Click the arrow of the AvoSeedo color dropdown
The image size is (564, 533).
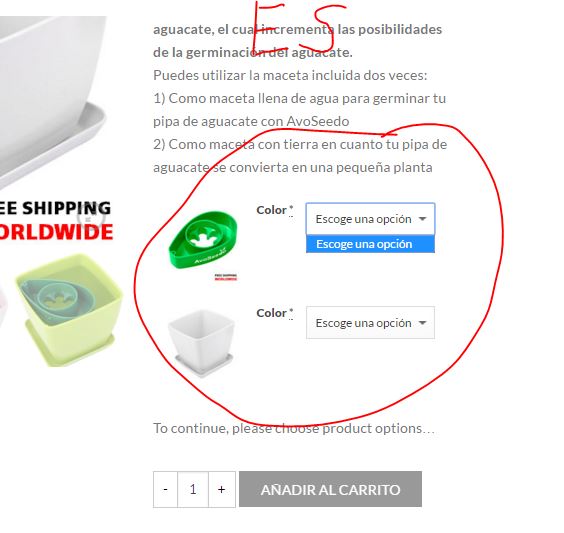point(423,219)
